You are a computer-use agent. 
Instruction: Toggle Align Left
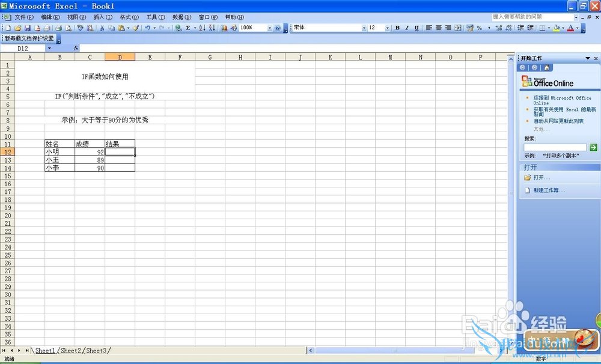(429, 28)
